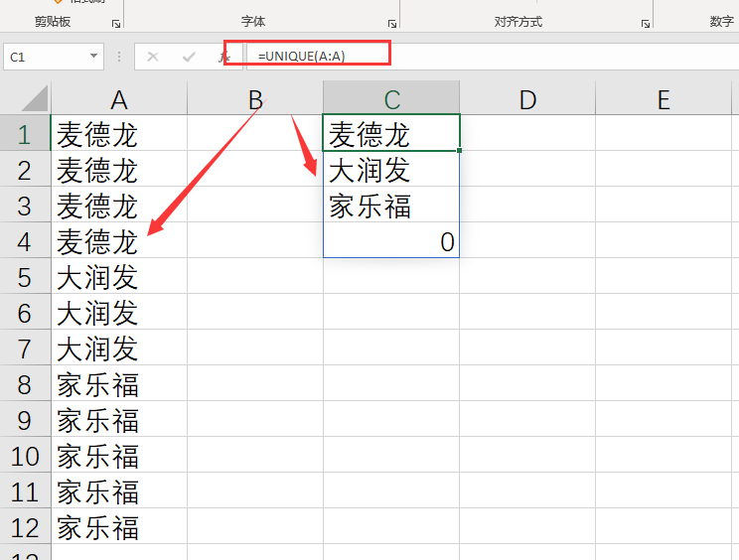Select row 5 header
This screenshot has width=739, height=560.
point(25,276)
